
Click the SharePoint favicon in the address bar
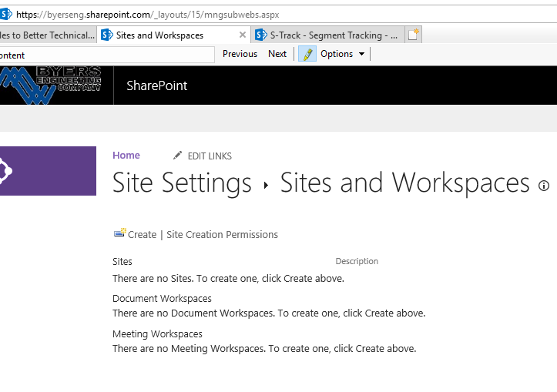[x=7, y=13]
